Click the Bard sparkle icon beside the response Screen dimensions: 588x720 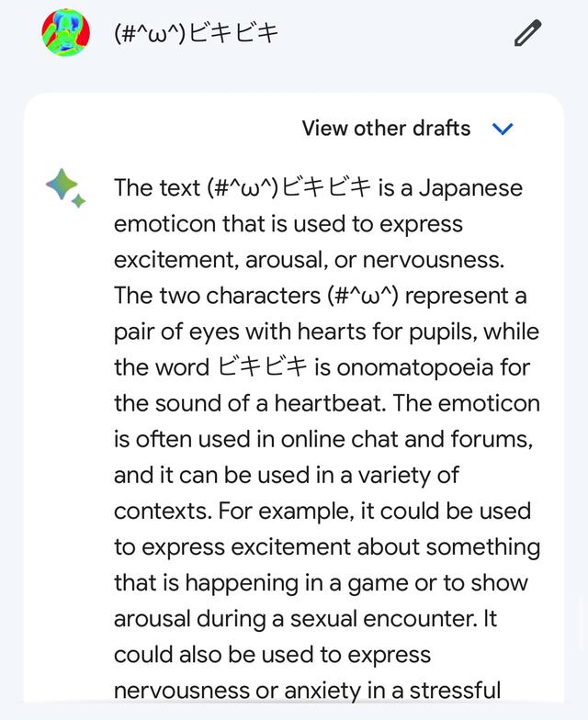[x=66, y=188]
